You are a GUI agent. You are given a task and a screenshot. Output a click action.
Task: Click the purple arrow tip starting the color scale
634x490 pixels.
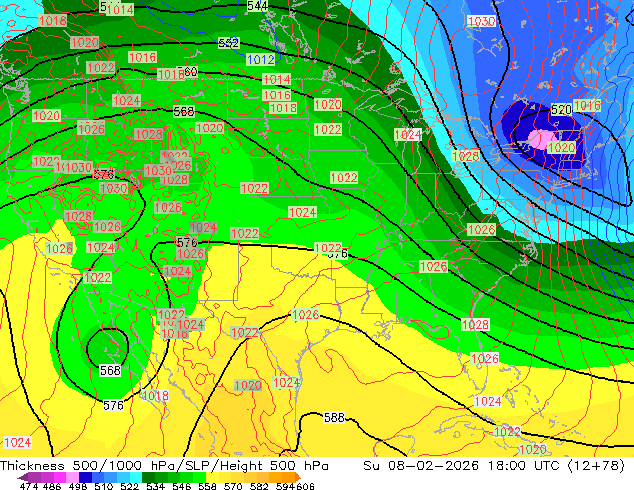pyautogui.click(x=23, y=477)
